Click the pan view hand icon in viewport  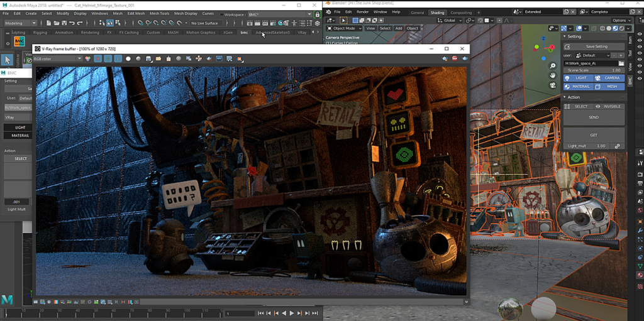pyautogui.click(x=553, y=75)
